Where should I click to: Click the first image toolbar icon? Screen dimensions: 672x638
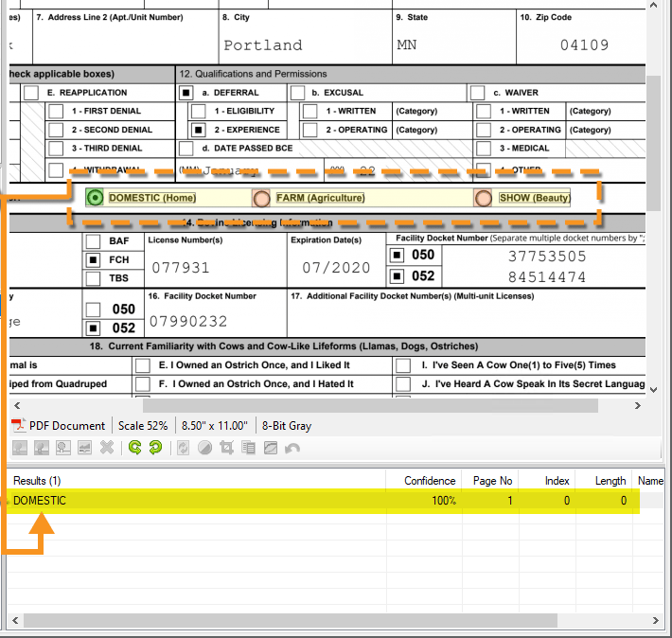pyautogui.click(x=19, y=447)
